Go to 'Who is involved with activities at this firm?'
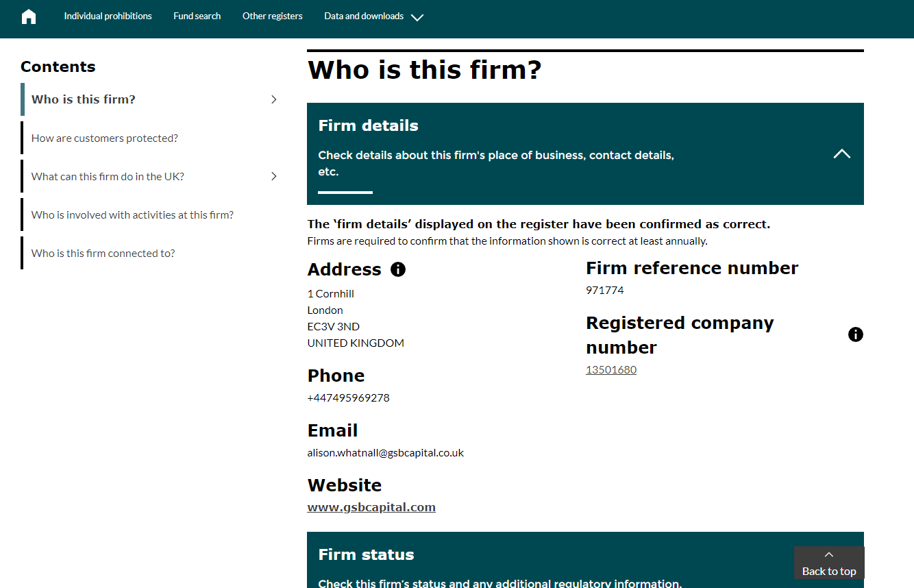914x588 pixels. click(x=132, y=215)
